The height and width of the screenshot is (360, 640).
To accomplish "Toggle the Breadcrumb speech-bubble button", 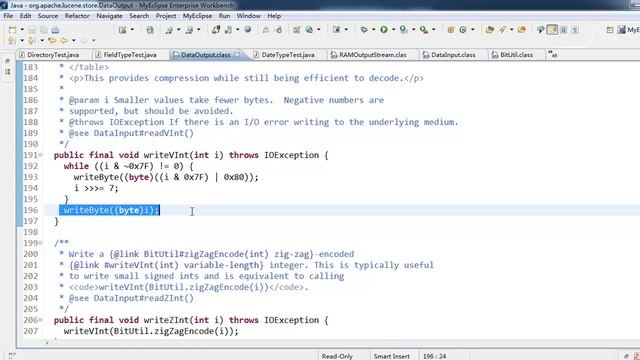I will tap(541, 30).
